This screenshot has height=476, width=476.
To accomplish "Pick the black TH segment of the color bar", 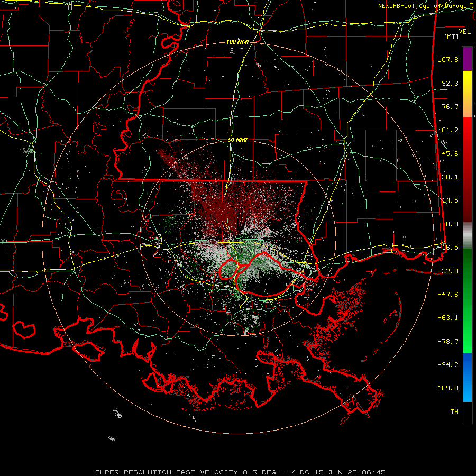I will point(467,413).
